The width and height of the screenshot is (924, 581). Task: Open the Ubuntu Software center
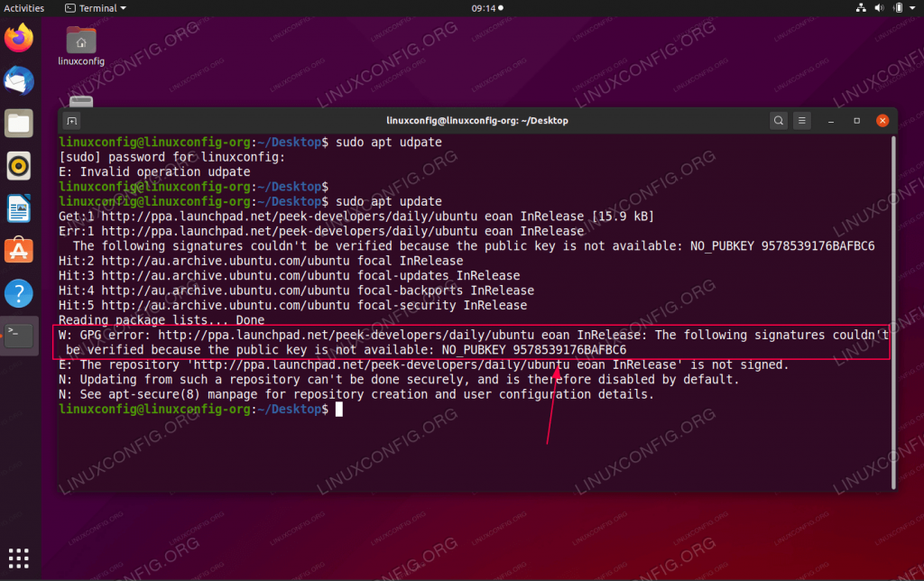coord(18,251)
